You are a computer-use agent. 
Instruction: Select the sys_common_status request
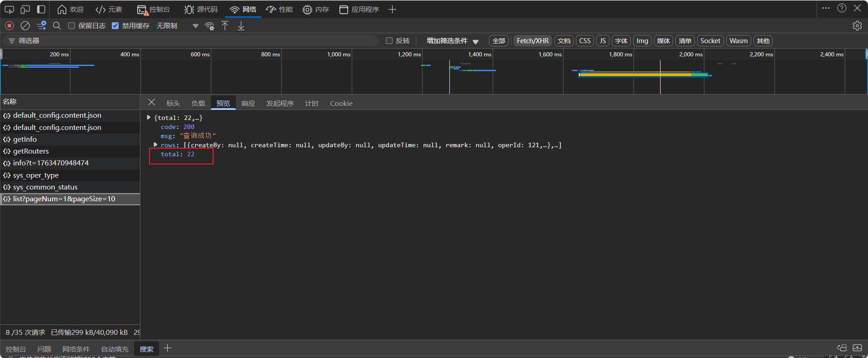pos(70,187)
